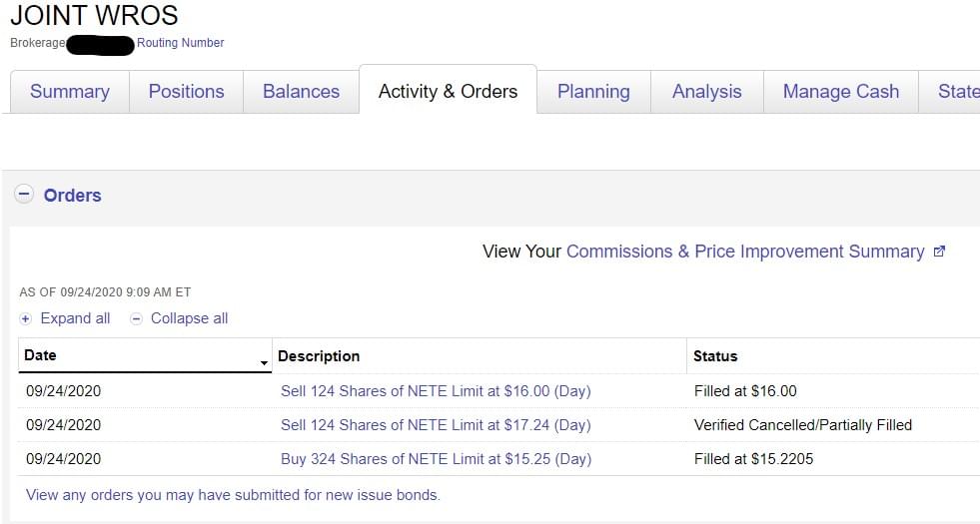
Task: Go to the Balances tab
Action: [301, 92]
